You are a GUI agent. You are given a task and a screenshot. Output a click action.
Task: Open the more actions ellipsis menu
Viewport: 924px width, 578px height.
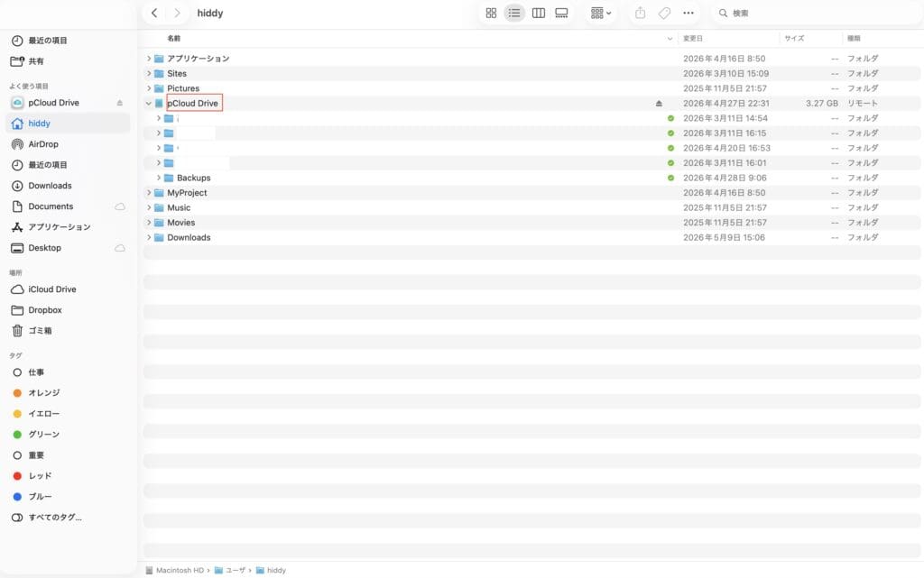(x=688, y=13)
